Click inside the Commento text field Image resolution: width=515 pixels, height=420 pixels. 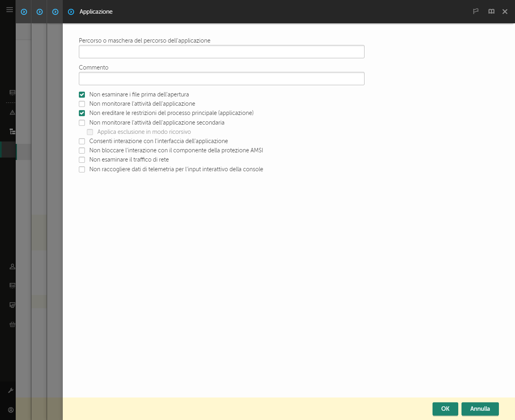pos(221,78)
